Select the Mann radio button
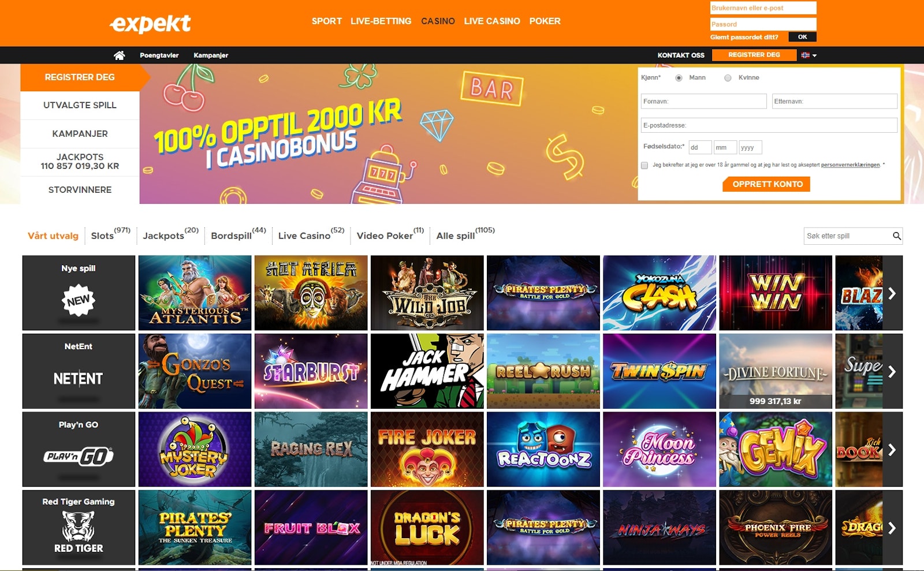Viewport: 924px width, 571px height. click(x=679, y=78)
